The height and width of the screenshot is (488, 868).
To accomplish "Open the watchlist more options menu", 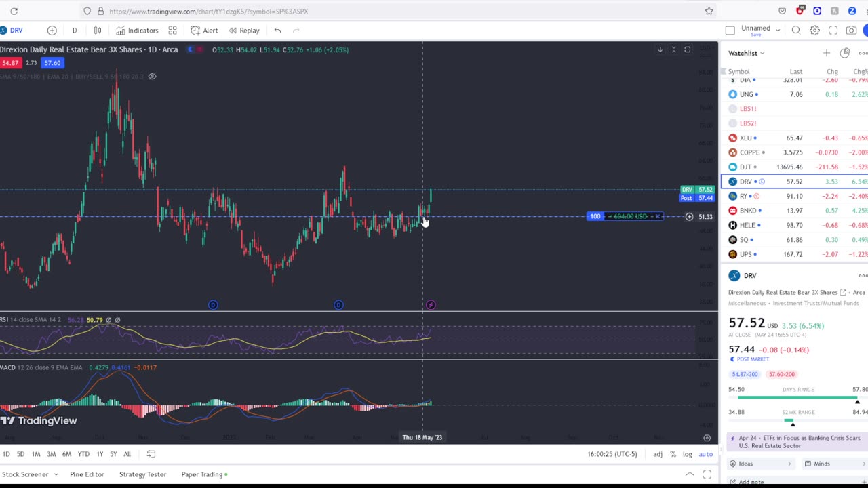I will click(x=863, y=53).
